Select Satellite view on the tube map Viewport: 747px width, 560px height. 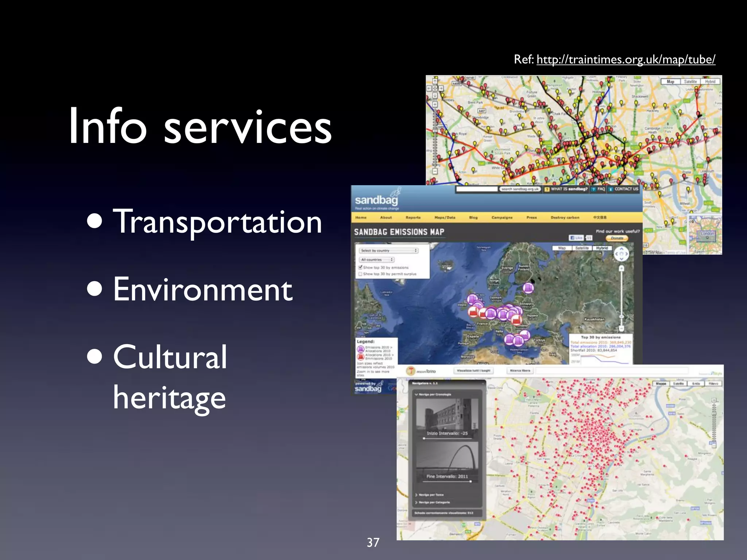tap(690, 82)
